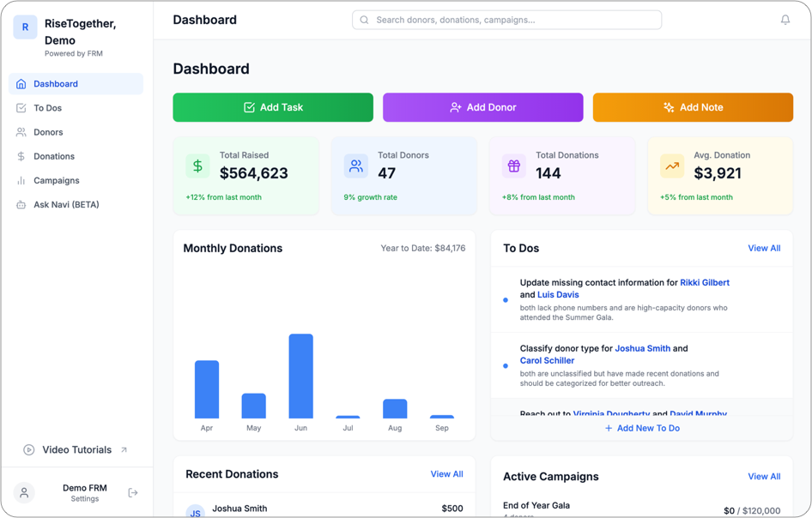Click the notification bell icon

785,20
